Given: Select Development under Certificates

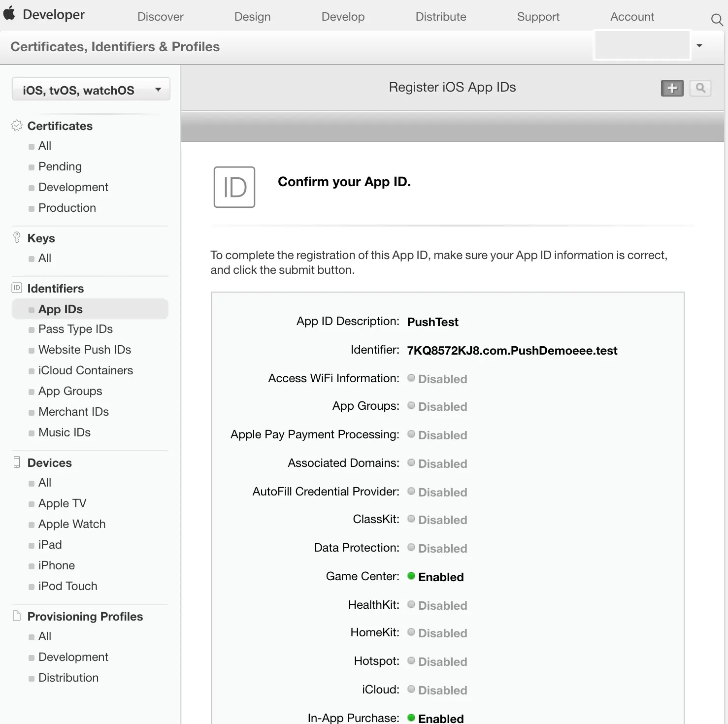Looking at the screenshot, I should (73, 187).
